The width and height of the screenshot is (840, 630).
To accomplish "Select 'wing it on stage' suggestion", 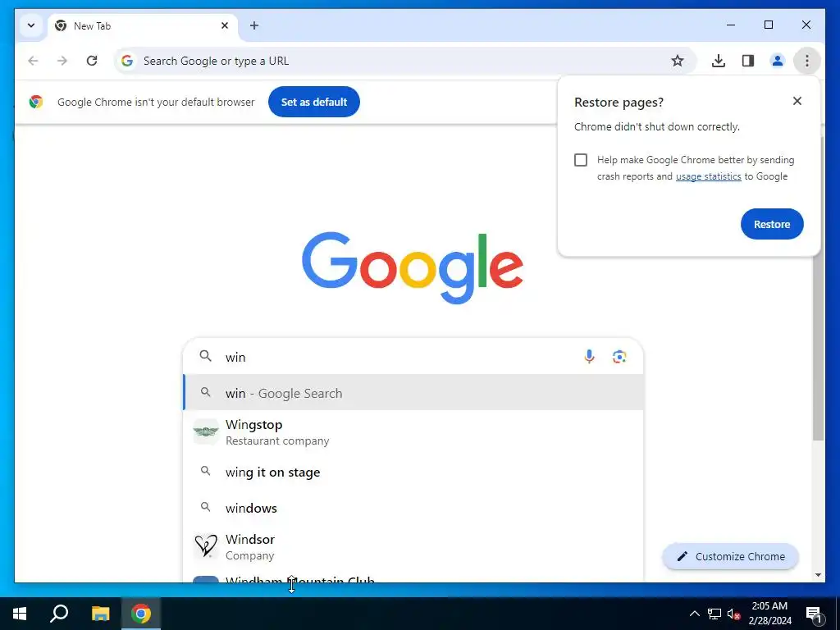I will tap(413, 472).
